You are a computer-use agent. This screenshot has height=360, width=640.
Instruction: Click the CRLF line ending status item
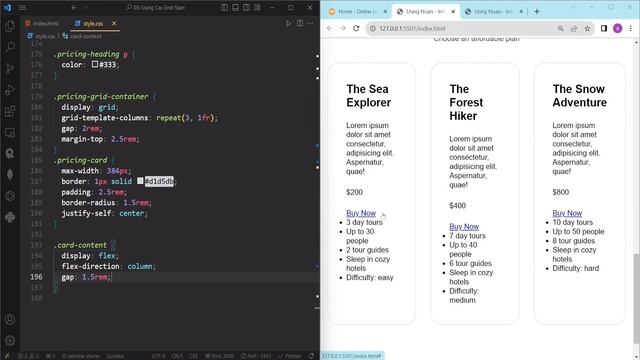point(177,356)
